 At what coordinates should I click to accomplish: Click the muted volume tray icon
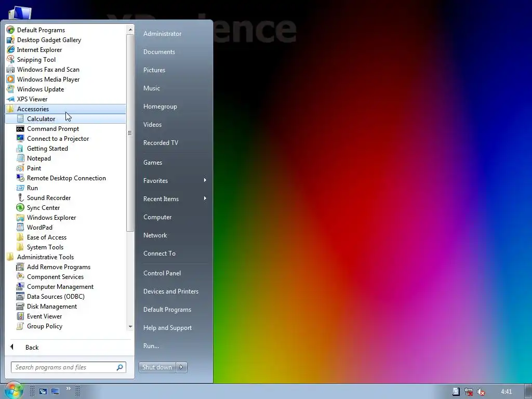click(x=481, y=392)
